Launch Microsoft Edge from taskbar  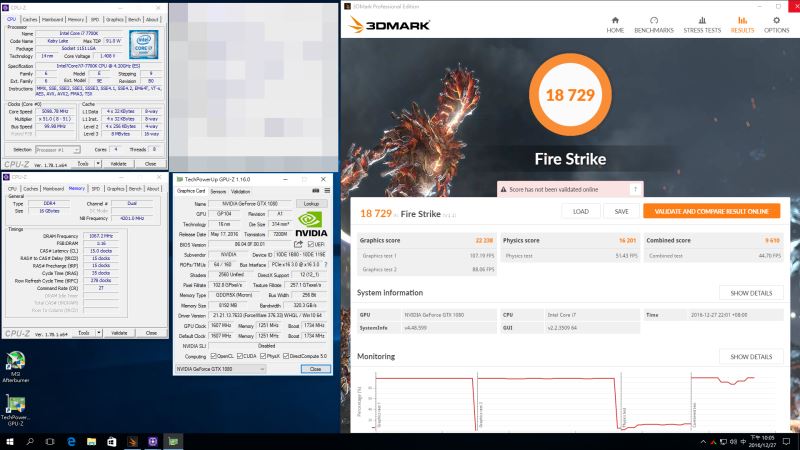click(71, 441)
